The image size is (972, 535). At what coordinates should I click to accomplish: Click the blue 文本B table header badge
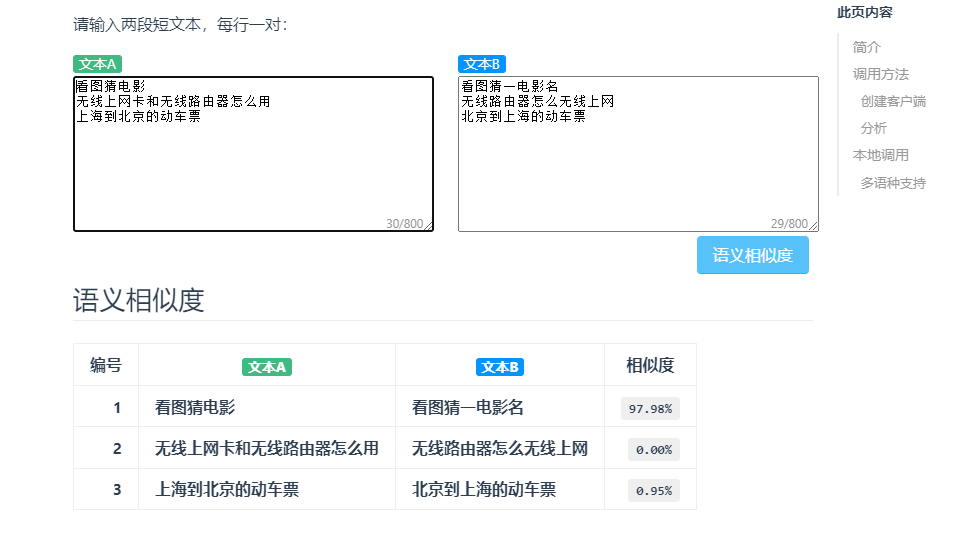click(x=500, y=367)
